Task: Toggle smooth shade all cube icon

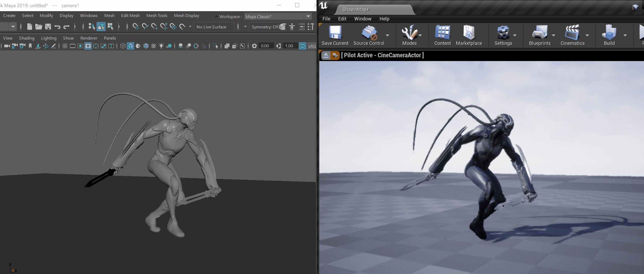Action: pyautogui.click(x=130, y=46)
